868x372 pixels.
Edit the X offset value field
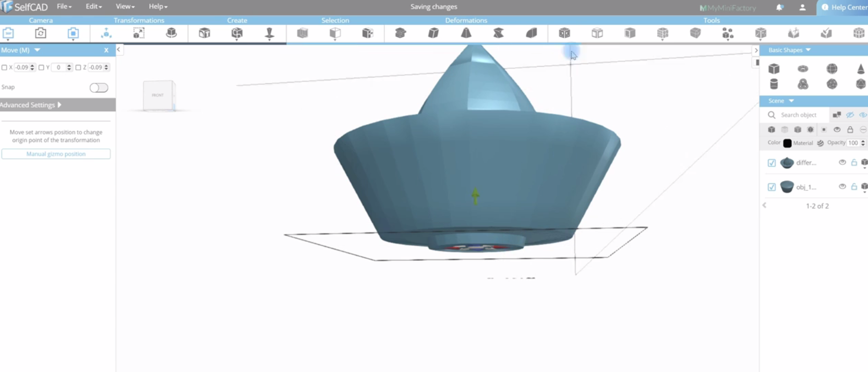[x=22, y=67]
